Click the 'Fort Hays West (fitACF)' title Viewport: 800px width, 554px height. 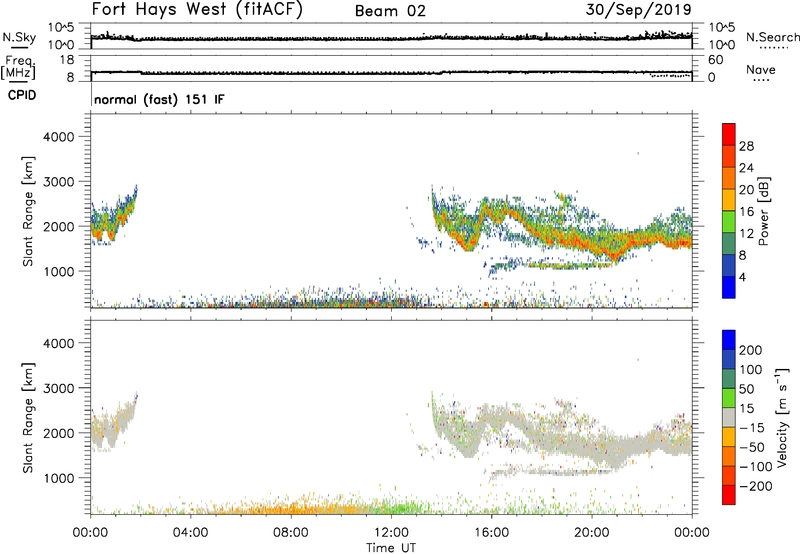click(x=197, y=9)
